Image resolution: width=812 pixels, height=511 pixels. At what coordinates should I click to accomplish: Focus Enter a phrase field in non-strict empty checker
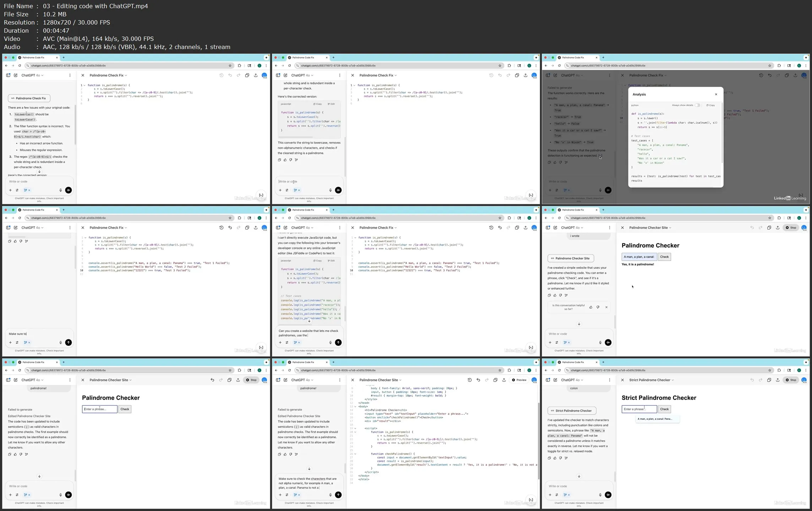99,409
